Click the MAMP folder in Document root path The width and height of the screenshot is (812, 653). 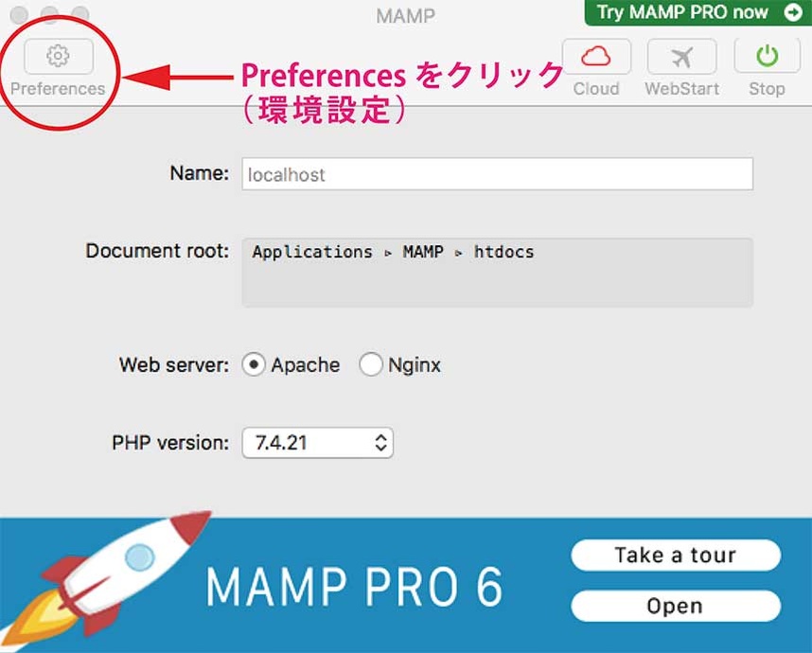[422, 252]
